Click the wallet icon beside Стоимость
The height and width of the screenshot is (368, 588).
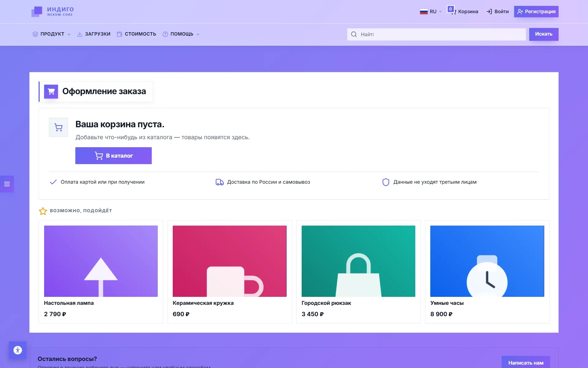(x=119, y=34)
